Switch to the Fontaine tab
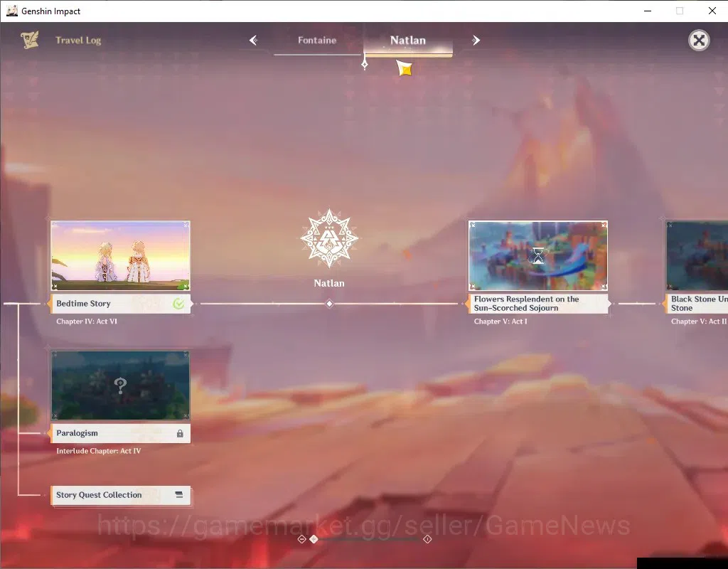Image resolution: width=728 pixels, height=569 pixels. pyautogui.click(x=317, y=41)
